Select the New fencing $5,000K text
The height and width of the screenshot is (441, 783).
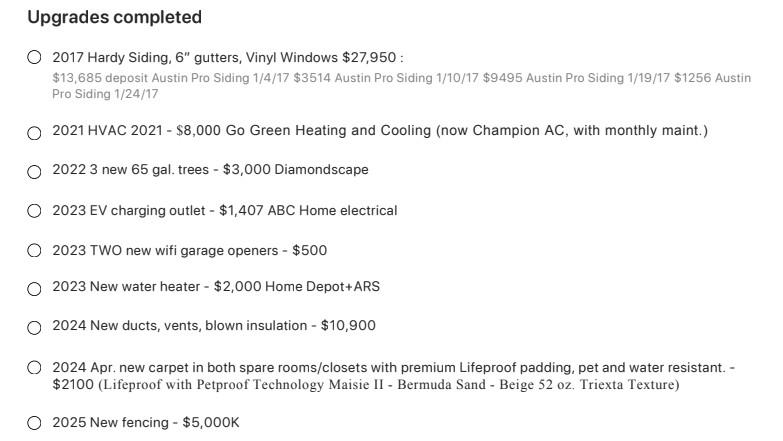(x=146, y=423)
